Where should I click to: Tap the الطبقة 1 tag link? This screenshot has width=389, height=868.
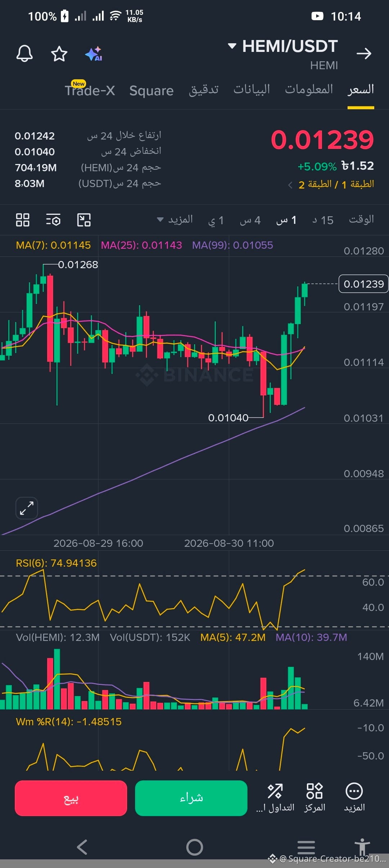coord(358,185)
